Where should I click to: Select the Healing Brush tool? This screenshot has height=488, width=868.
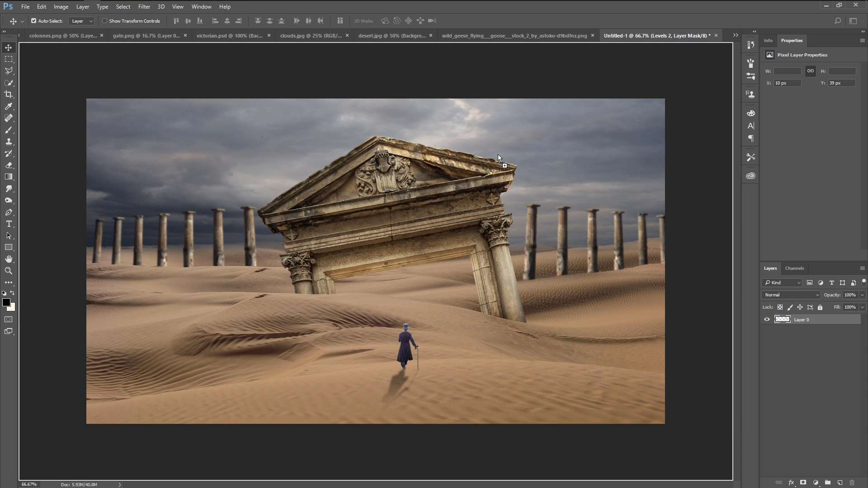(x=9, y=118)
